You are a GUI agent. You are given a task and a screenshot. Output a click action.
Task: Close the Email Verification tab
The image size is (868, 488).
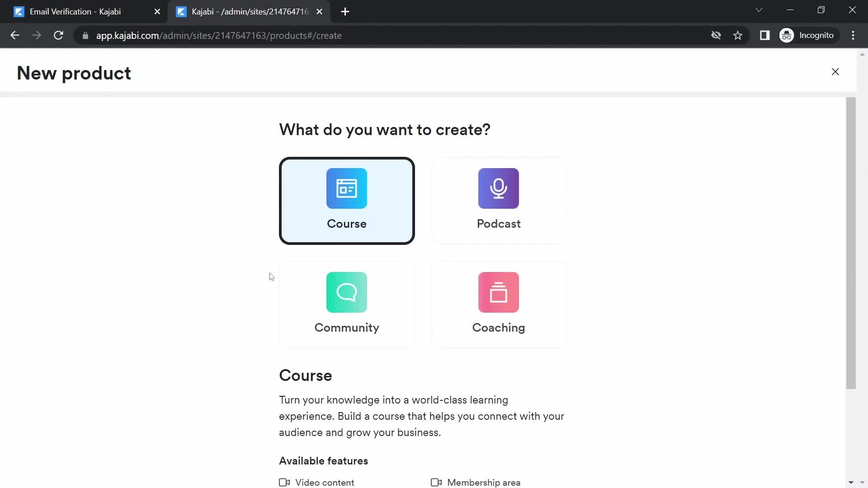(157, 12)
